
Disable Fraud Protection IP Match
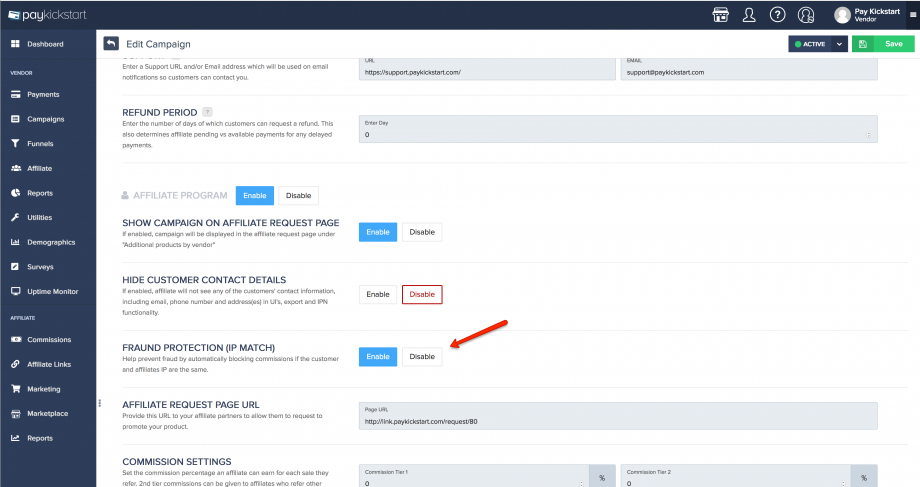[422, 356]
